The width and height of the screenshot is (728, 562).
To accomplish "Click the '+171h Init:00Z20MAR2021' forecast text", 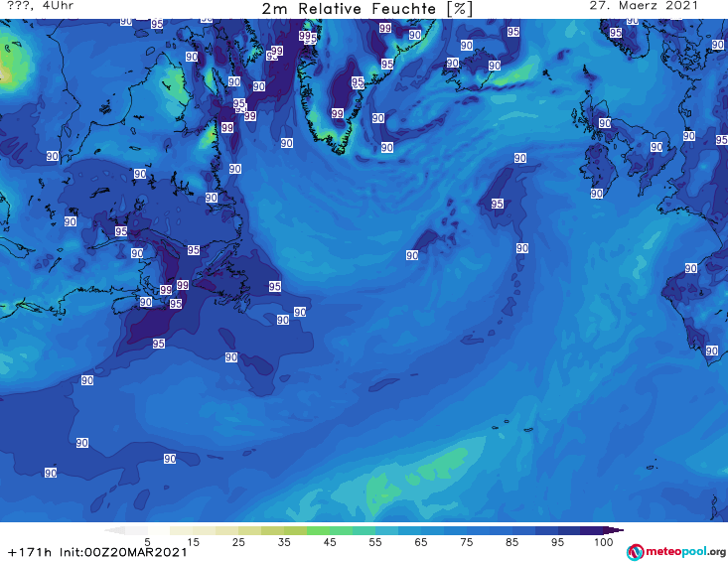I will pyautogui.click(x=97, y=552).
